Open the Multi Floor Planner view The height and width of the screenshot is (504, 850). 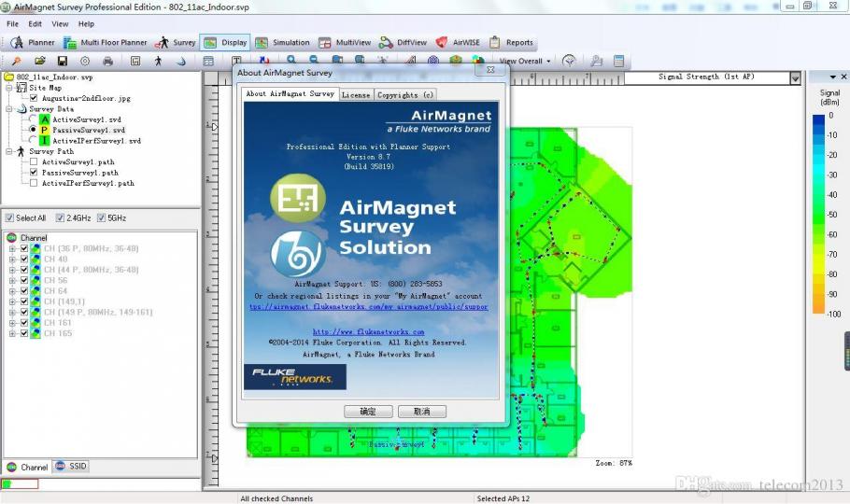tap(106, 42)
